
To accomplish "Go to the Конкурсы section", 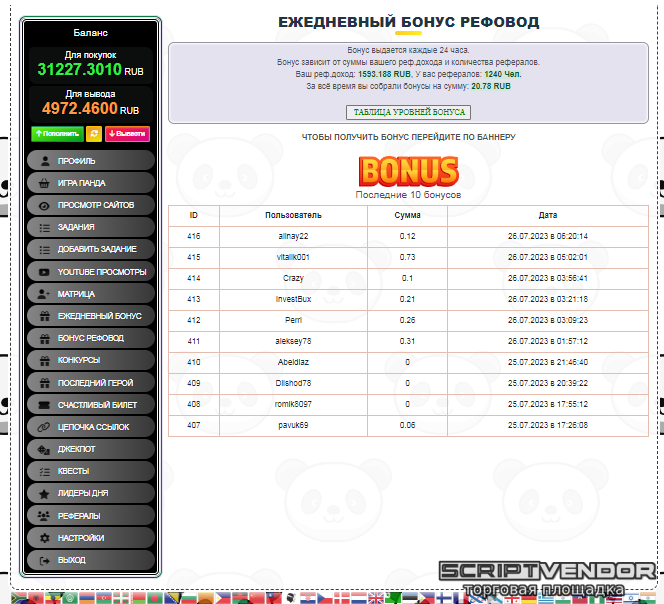I will click(x=90, y=360).
